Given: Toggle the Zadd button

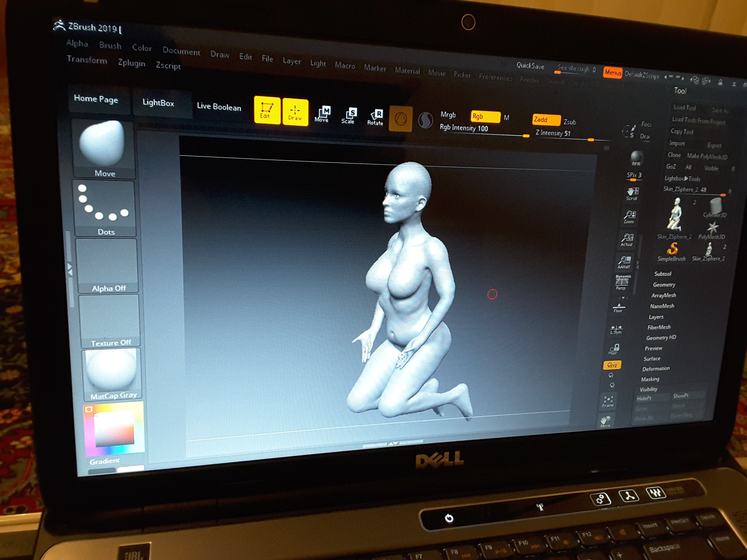Looking at the screenshot, I should (547, 119).
